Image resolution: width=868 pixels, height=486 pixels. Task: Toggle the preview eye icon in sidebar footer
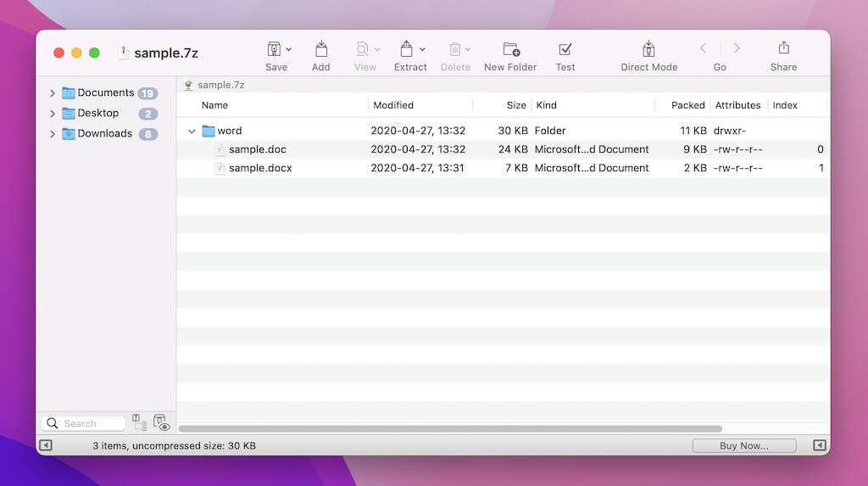[162, 423]
